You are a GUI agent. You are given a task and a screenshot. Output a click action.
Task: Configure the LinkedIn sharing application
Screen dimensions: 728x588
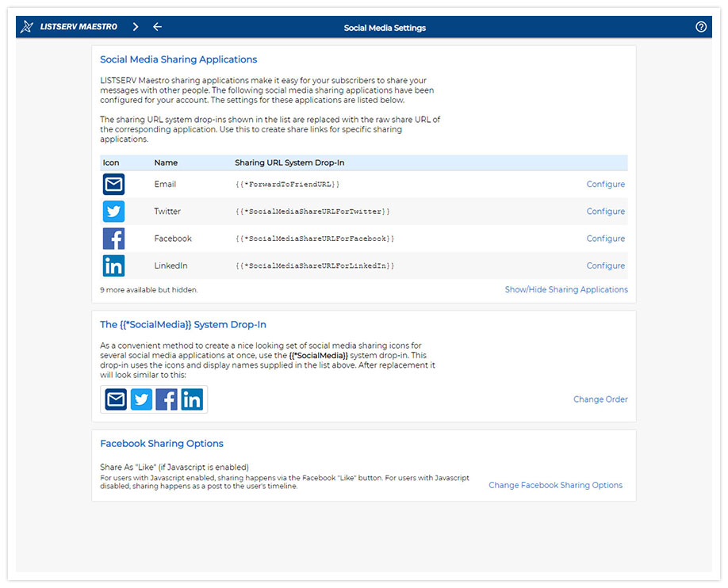pos(605,266)
